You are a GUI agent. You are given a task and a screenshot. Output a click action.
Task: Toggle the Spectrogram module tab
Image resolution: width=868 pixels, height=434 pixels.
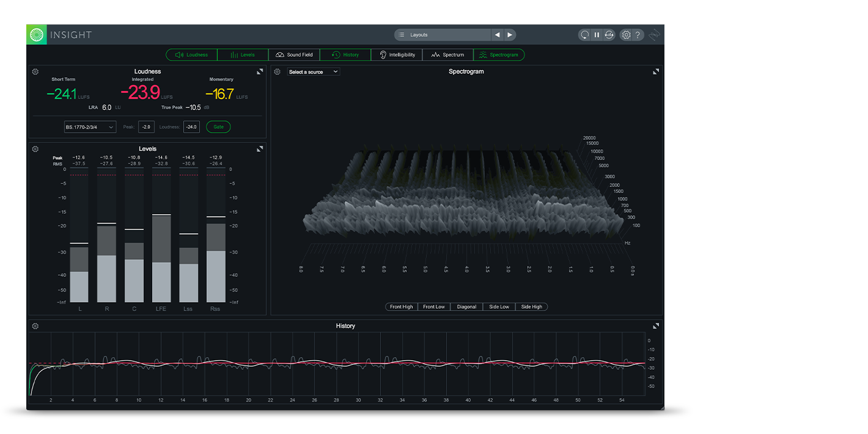(x=499, y=54)
